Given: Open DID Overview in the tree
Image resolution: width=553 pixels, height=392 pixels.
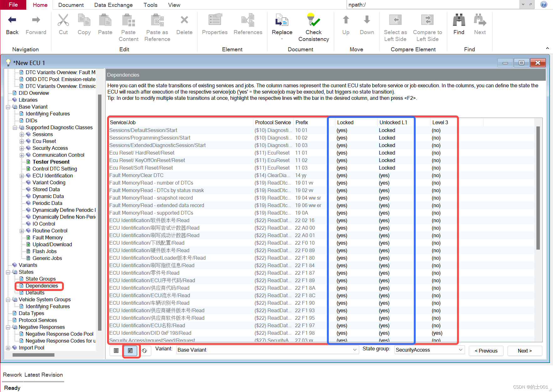Looking at the screenshot, I should (x=34, y=93).
